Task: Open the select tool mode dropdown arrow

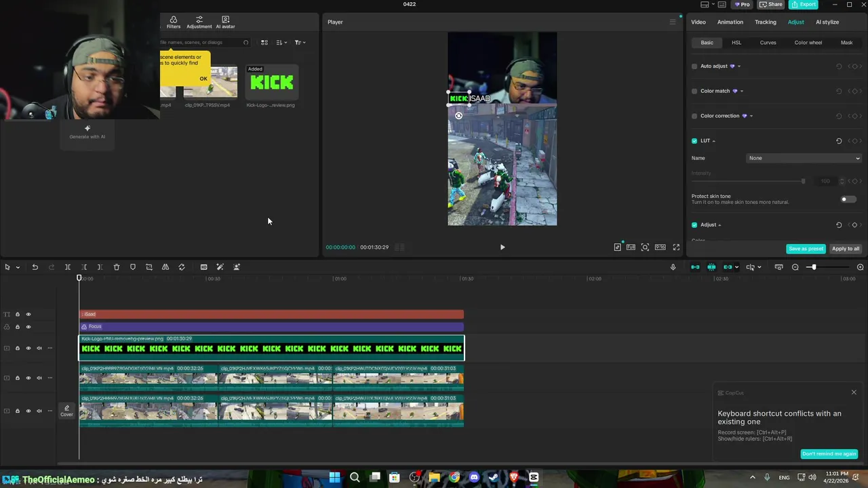Action: tap(18, 267)
